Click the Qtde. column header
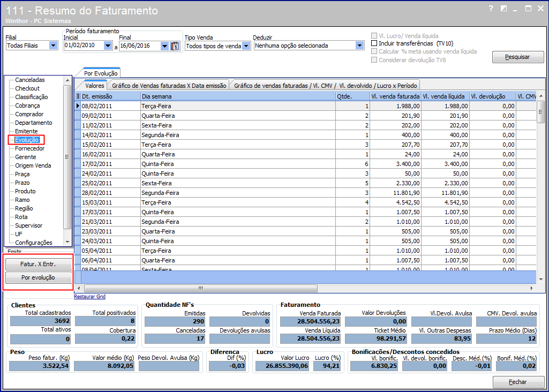The image size is (549, 392). [353, 96]
